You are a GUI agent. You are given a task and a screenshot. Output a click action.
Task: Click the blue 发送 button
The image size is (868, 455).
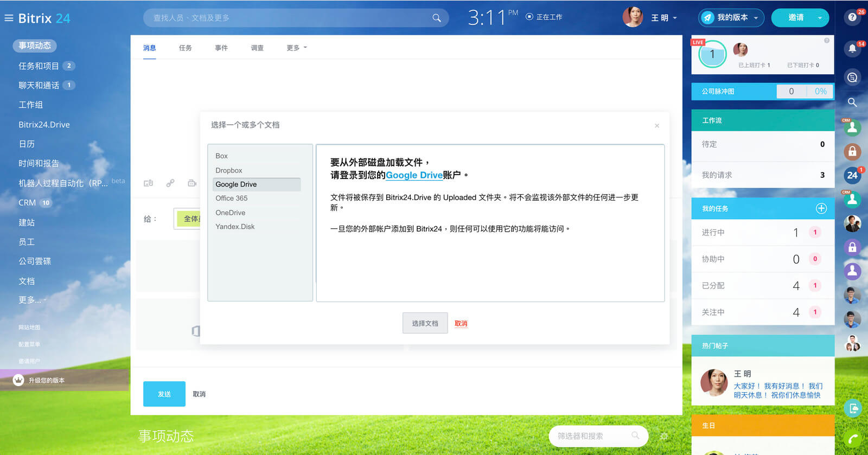coord(164,394)
